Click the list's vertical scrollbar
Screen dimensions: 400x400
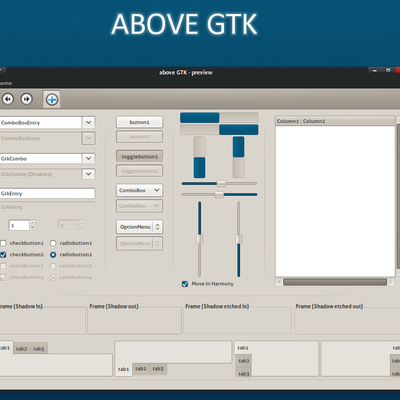[398, 196]
